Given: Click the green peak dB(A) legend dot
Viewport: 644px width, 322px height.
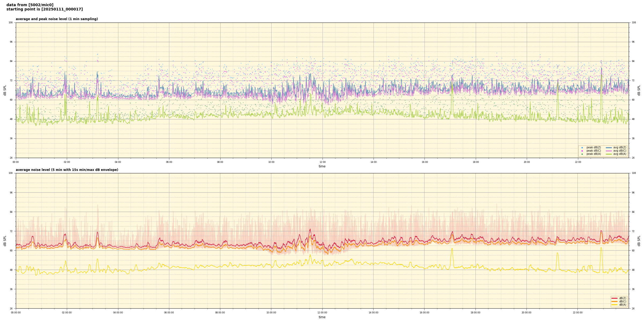Looking at the screenshot, I should (x=582, y=154).
